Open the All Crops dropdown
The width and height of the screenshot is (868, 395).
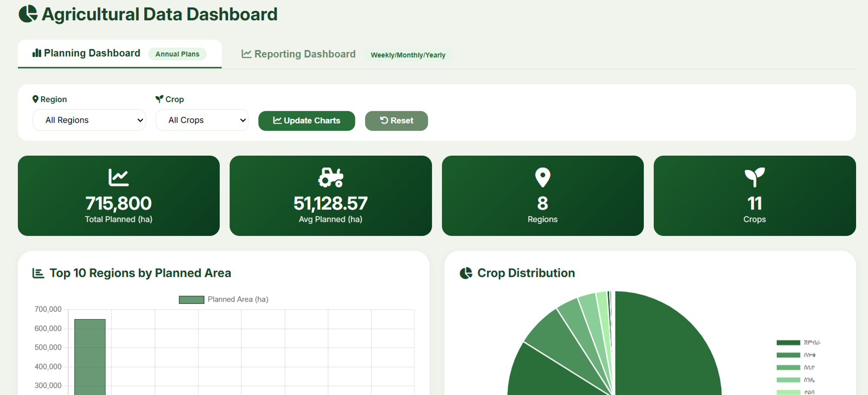(x=202, y=120)
